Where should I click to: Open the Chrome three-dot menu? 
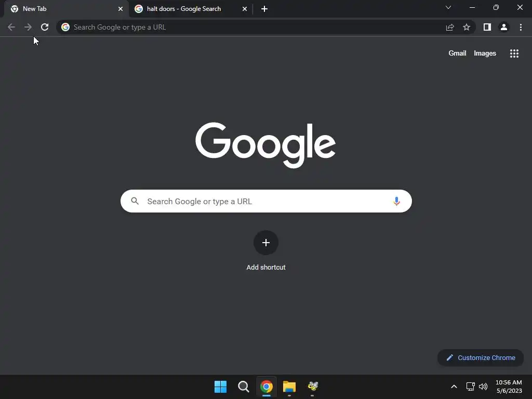point(521,27)
